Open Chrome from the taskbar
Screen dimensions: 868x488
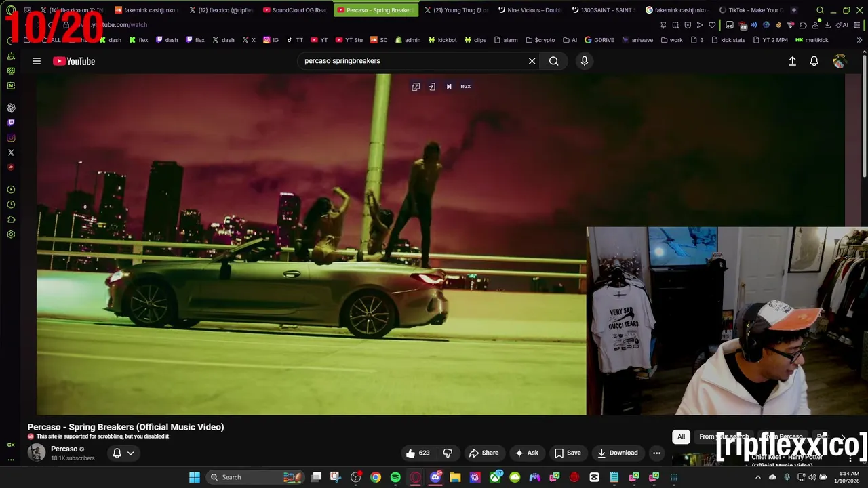pos(376,477)
